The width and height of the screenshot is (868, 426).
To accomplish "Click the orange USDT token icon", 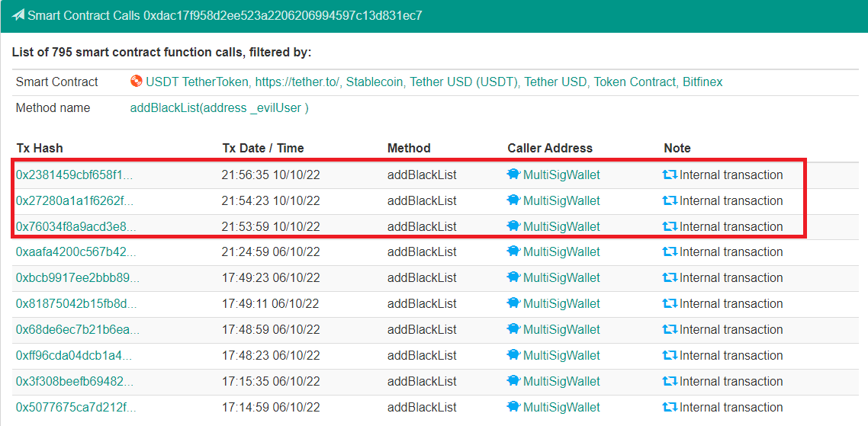I will (137, 82).
